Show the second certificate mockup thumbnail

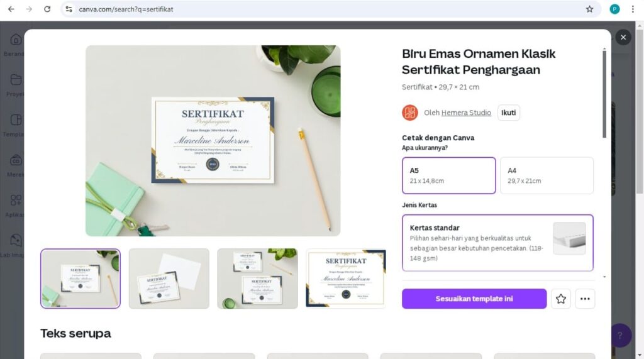[x=169, y=279]
